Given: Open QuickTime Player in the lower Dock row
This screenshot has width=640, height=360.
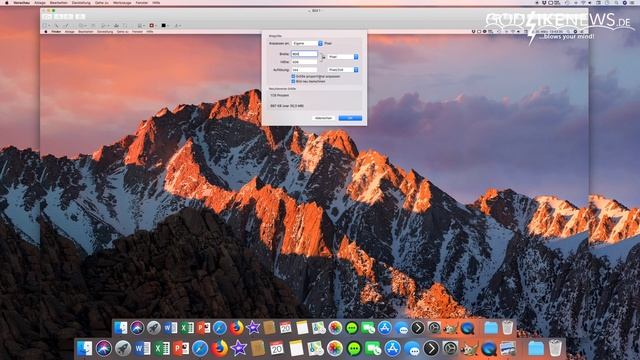Looking at the screenshot, I should click(x=489, y=348).
